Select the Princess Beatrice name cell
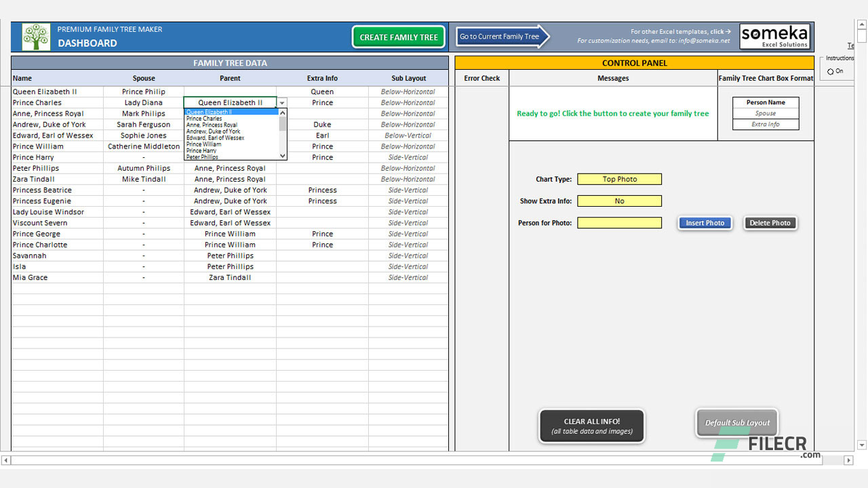The width and height of the screenshot is (868, 488). coord(58,190)
